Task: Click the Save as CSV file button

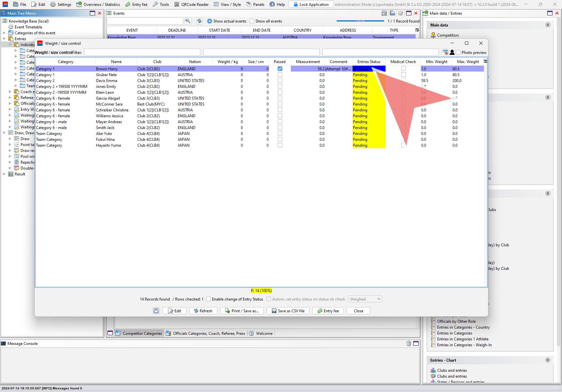Action: (288, 311)
